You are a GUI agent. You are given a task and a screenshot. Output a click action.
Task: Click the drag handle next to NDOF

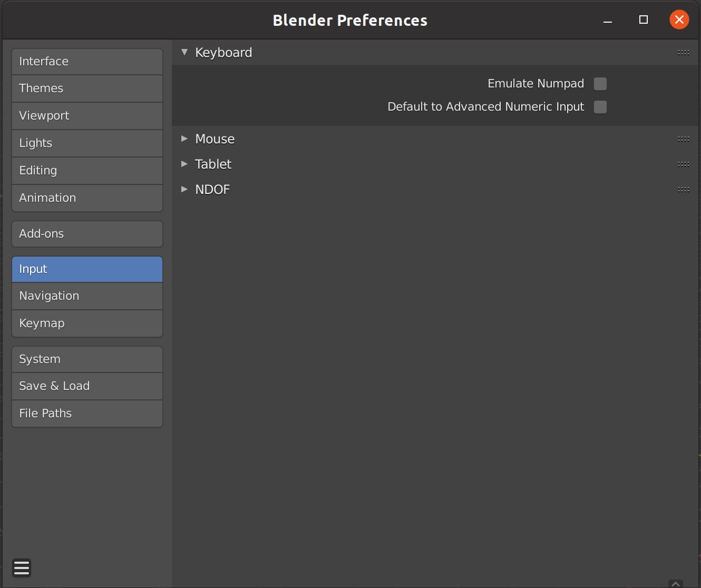click(683, 189)
